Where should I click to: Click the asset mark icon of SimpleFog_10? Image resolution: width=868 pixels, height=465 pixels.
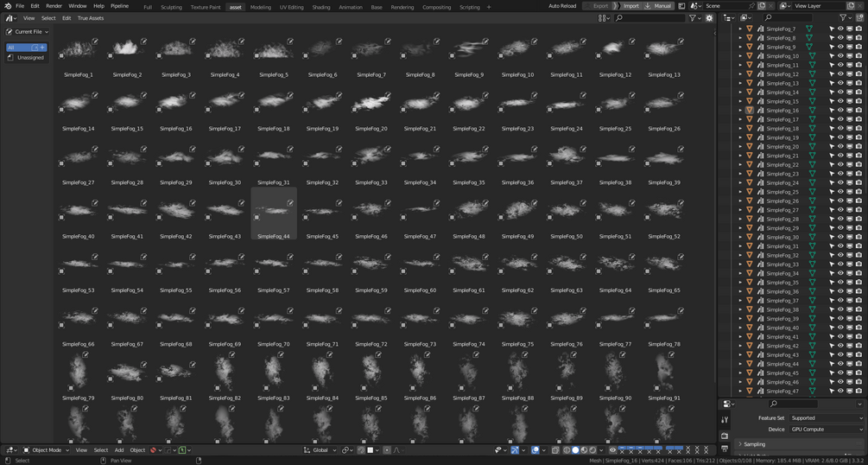coord(761,56)
